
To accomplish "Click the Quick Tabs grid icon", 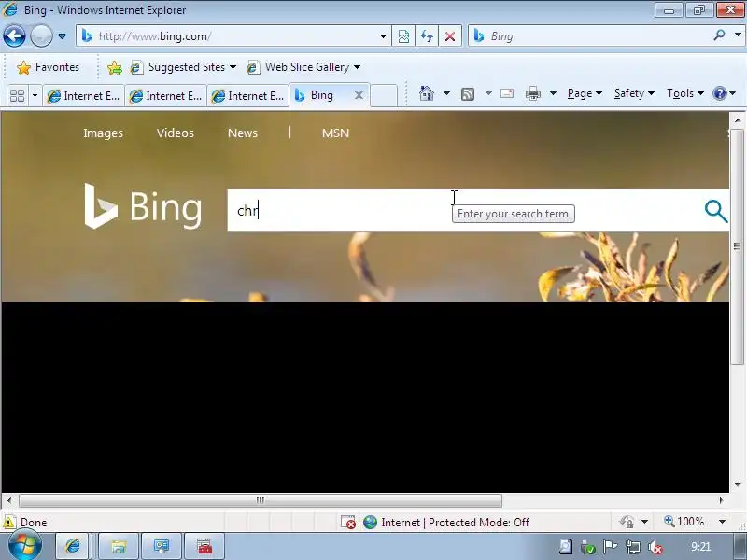I will coord(18,96).
